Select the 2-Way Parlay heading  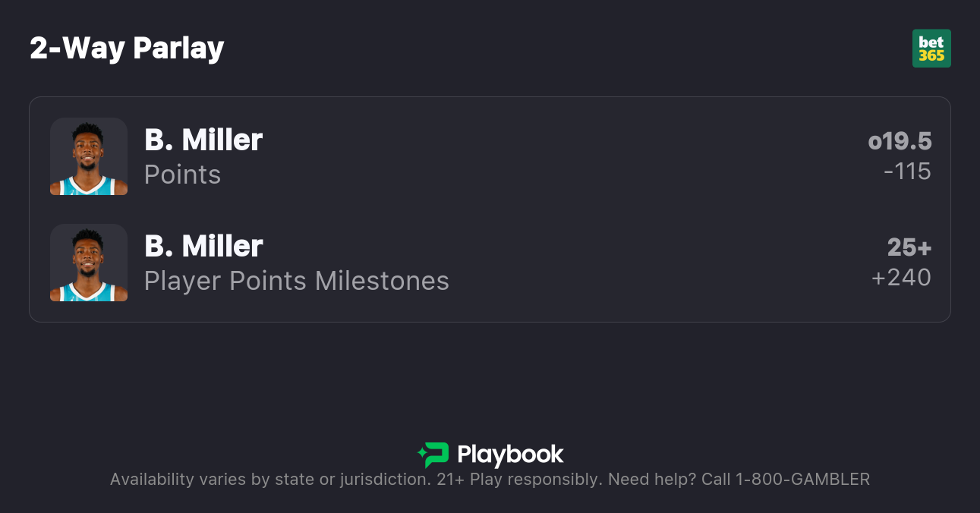pos(127,49)
